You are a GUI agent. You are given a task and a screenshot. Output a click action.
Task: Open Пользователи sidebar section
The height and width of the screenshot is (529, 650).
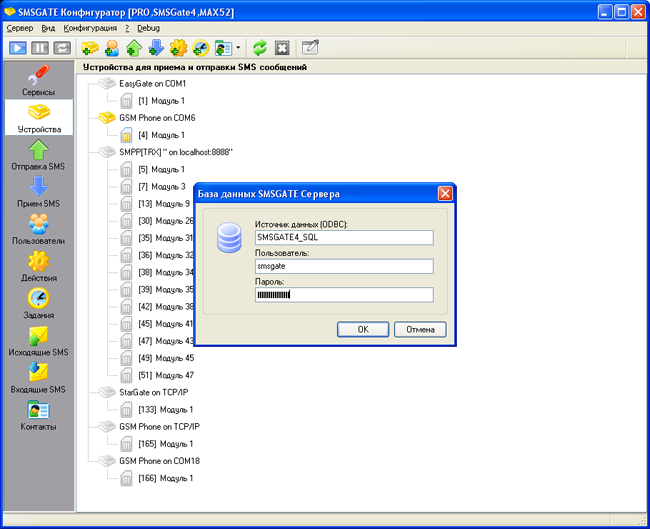[x=39, y=229]
